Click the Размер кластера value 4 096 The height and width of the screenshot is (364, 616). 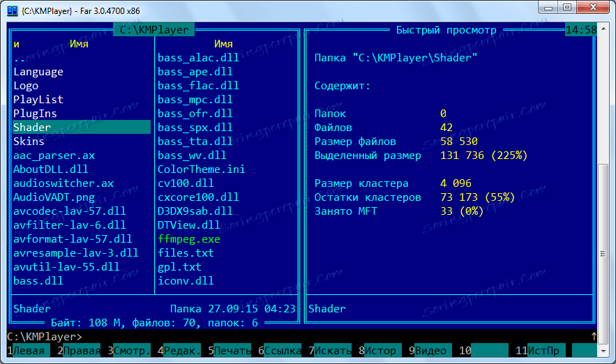456,183
